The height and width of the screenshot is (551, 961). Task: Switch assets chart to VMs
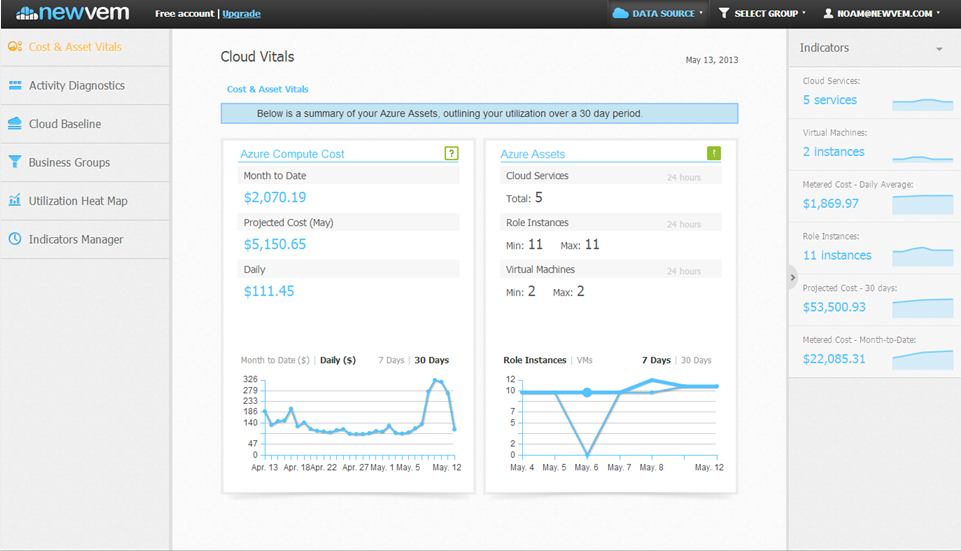585,360
